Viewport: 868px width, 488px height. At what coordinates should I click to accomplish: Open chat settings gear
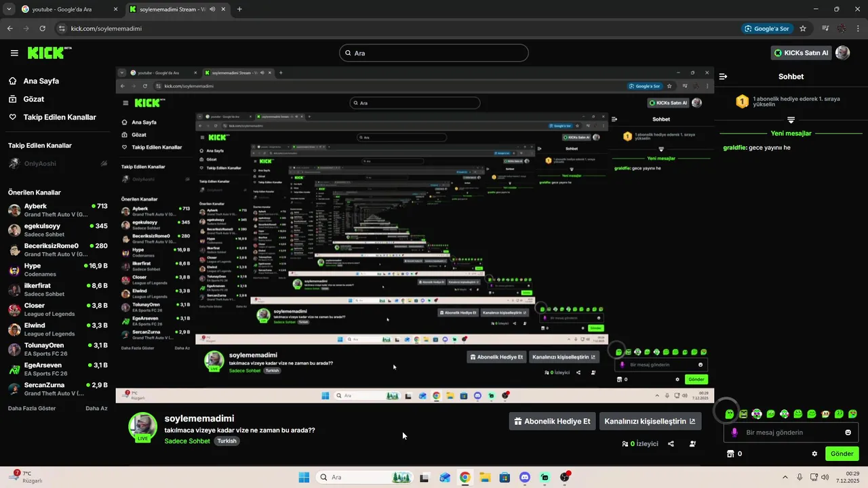click(x=814, y=454)
